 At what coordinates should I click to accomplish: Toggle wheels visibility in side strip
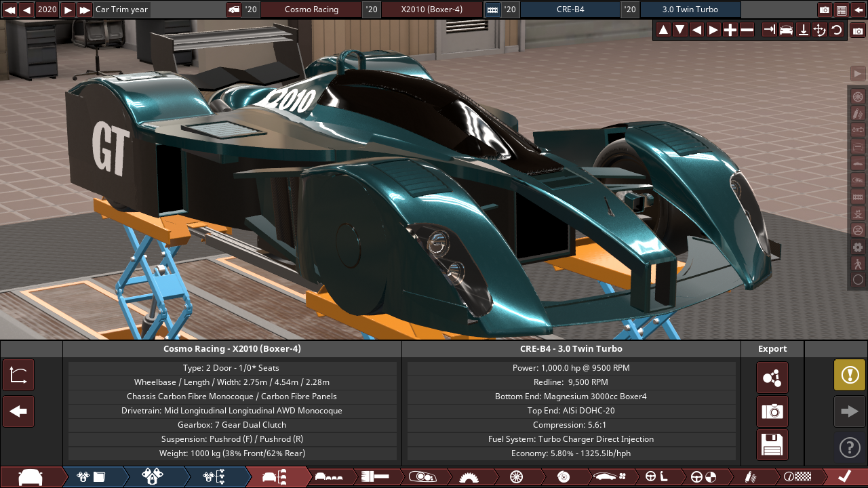(858, 96)
